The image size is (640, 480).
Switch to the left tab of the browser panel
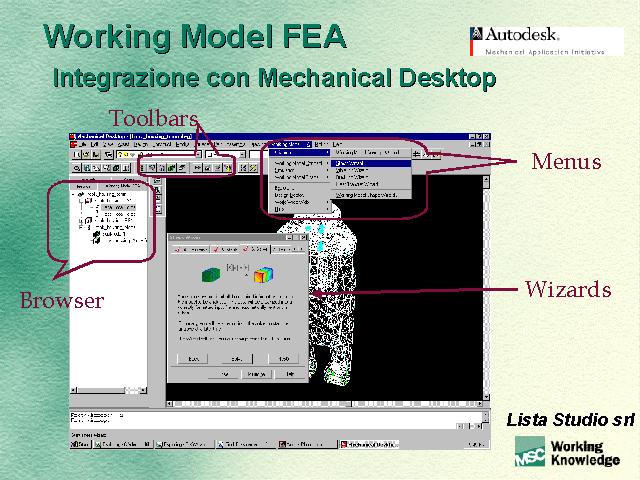click(84, 186)
